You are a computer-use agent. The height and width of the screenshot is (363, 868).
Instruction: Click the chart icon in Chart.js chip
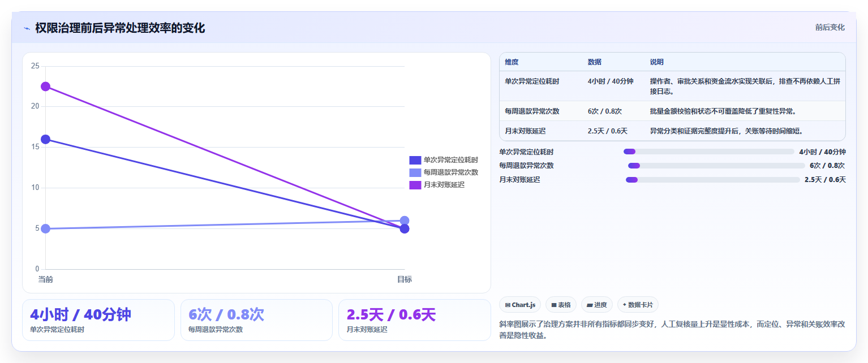pyautogui.click(x=508, y=305)
